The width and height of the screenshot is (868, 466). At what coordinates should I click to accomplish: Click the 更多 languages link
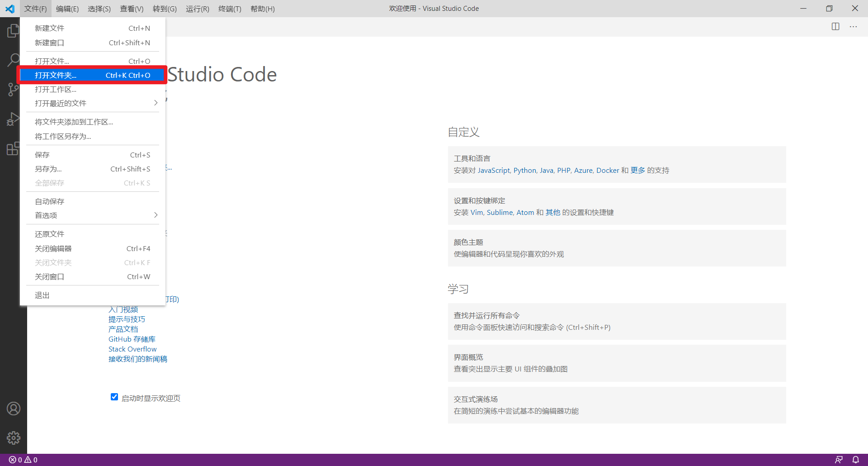click(638, 171)
